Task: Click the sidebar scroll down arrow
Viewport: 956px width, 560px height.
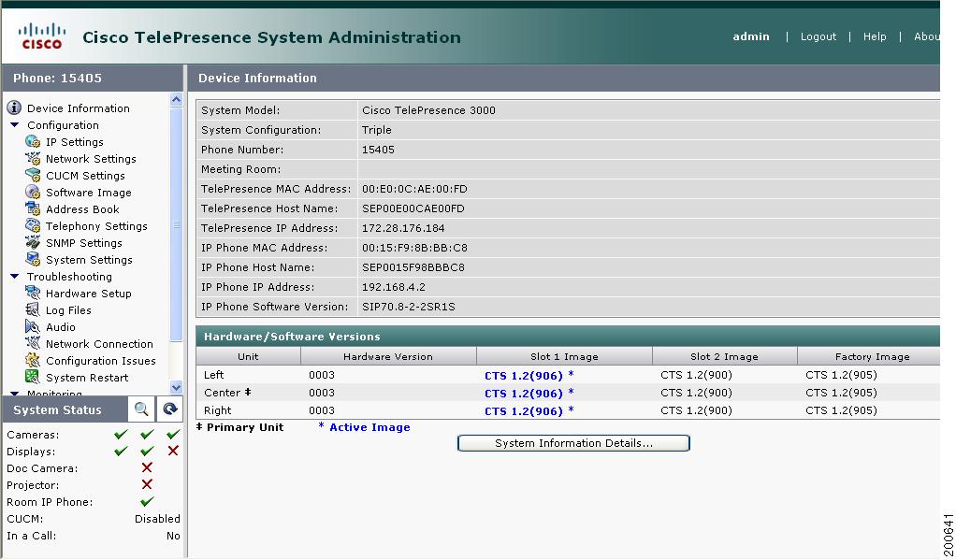Action: click(176, 387)
